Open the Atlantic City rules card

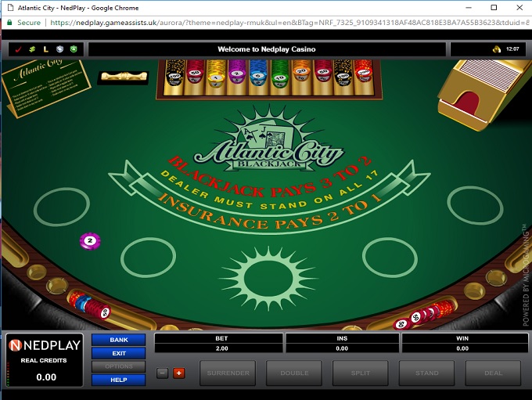(39, 93)
